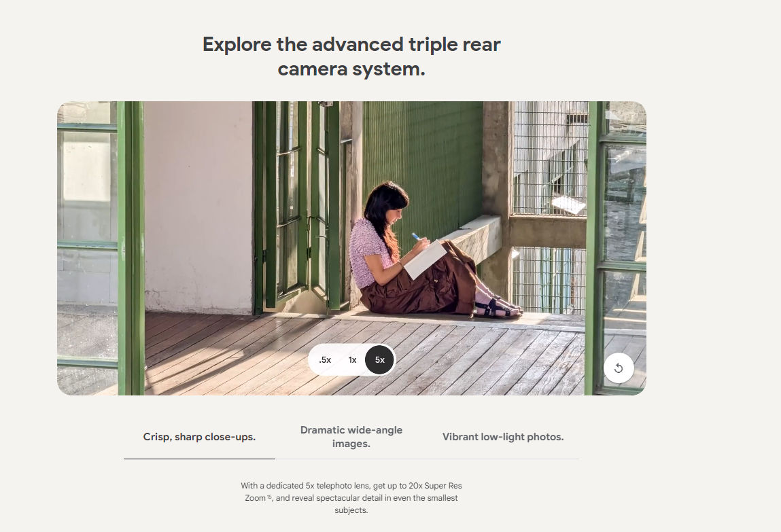Click the telephoto lens description paragraph
Image resolution: width=781 pixels, height=532 pixels.
point(351,497)
